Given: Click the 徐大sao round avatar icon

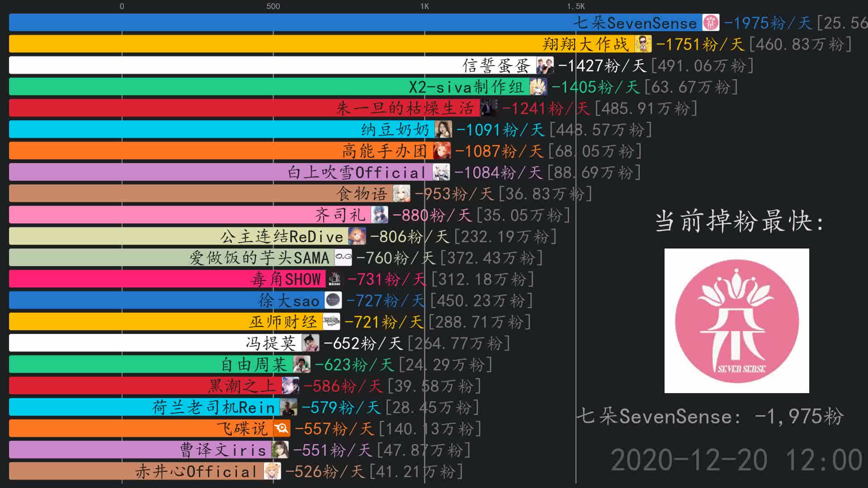Looking at the screenshot, I should click(333, 300).
